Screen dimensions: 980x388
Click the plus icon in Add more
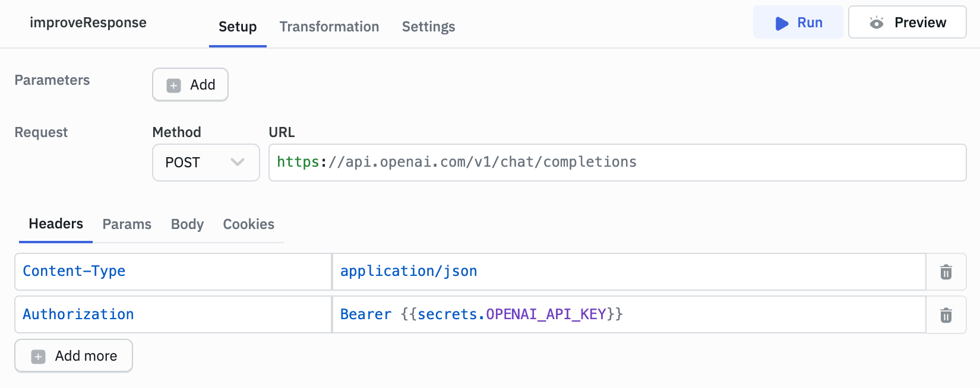click(x=39, y=357)
